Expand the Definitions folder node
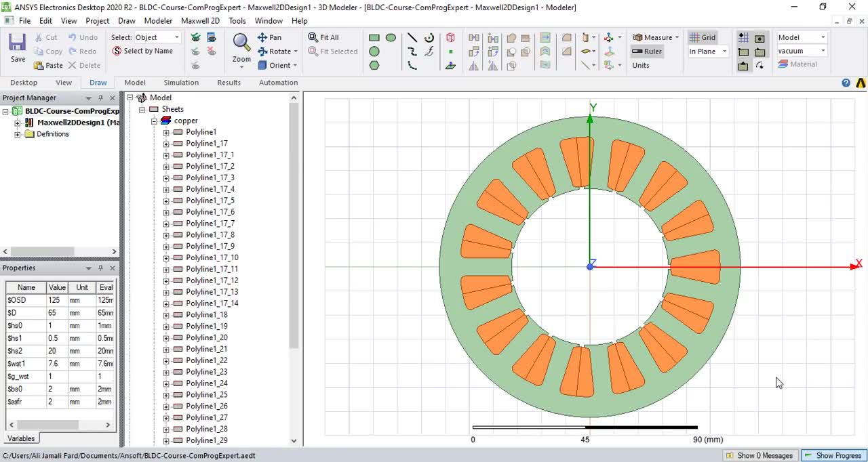 point(18,134)
